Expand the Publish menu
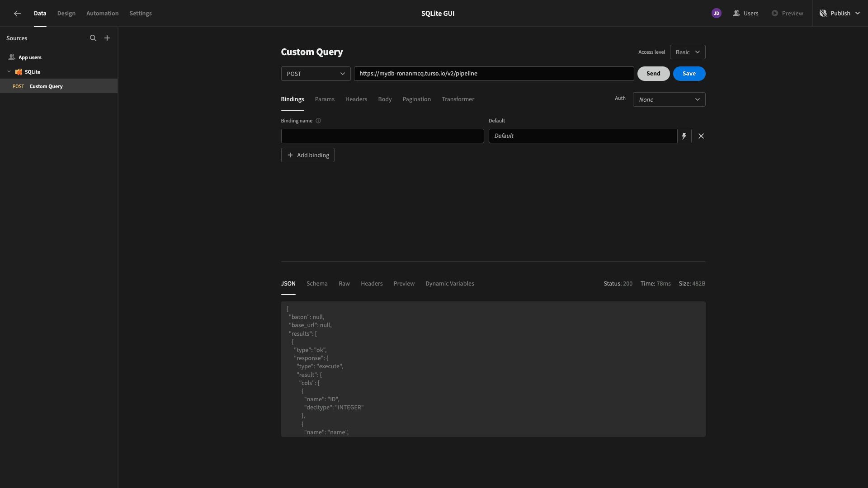The height and width of the screenshot is (488, 868). (858, 14)
